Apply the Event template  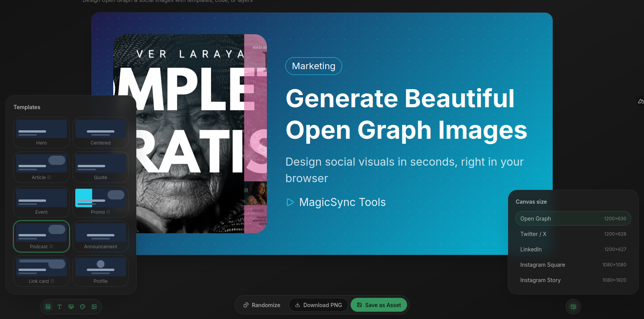point(41,202)
